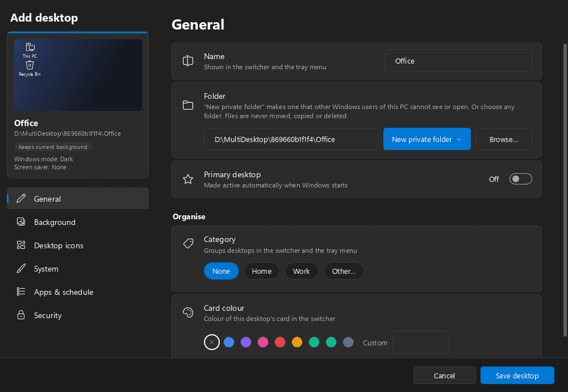Click the tag icon beside Category
The height and width of the screenshot is (392, 568).
[x=188, y=243]
